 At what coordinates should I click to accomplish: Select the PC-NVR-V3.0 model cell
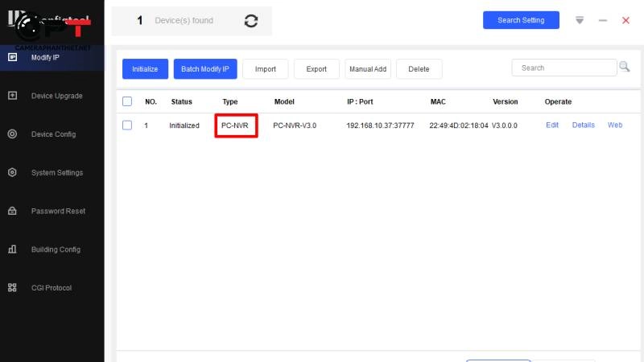click(295, 125)
